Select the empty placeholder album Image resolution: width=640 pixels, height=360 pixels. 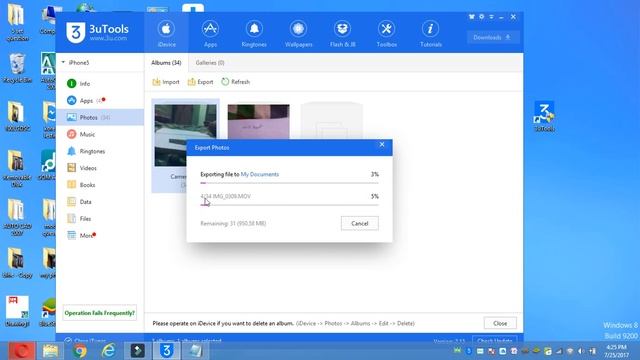point(331,121)
